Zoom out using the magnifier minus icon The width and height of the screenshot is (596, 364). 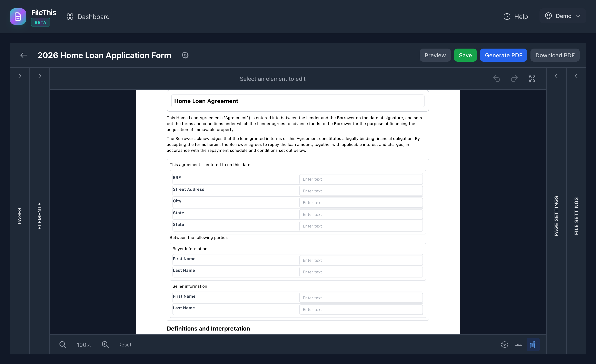[62, 345]
